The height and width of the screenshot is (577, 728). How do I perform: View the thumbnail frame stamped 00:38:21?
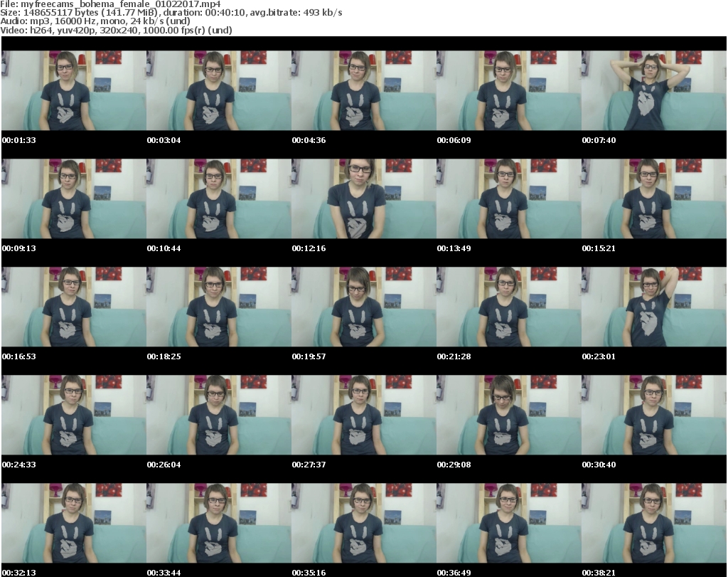tap(654, 523)
